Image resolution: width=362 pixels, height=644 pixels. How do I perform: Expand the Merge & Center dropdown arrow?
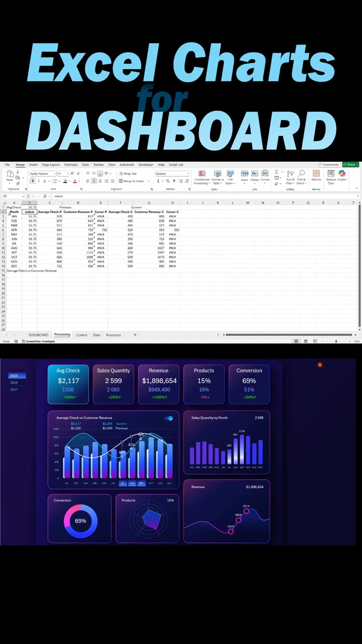coord(148,181)
